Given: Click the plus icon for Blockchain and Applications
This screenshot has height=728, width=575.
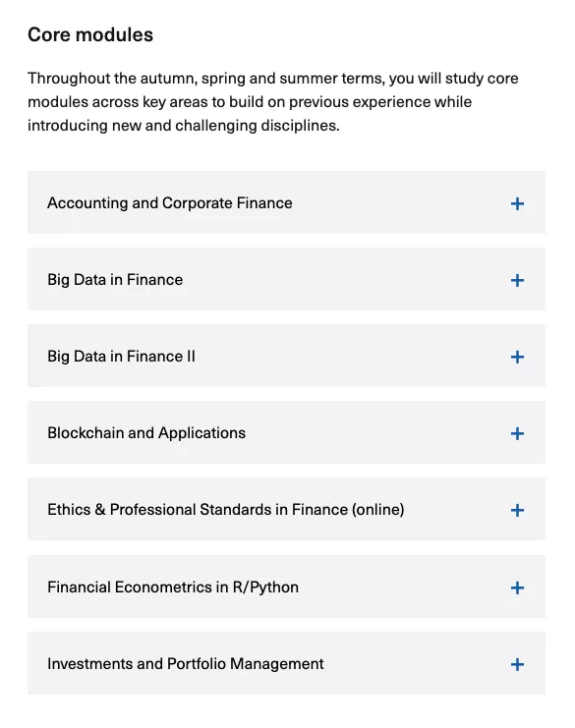Looking at the screenshot, I should [517, 433].
